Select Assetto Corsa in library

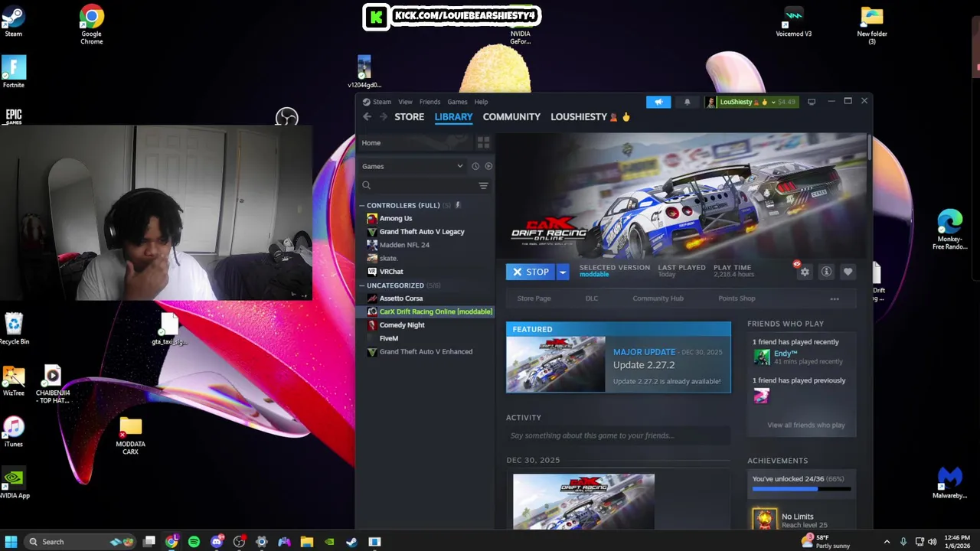pyautogui.click(x=400, y=298)
